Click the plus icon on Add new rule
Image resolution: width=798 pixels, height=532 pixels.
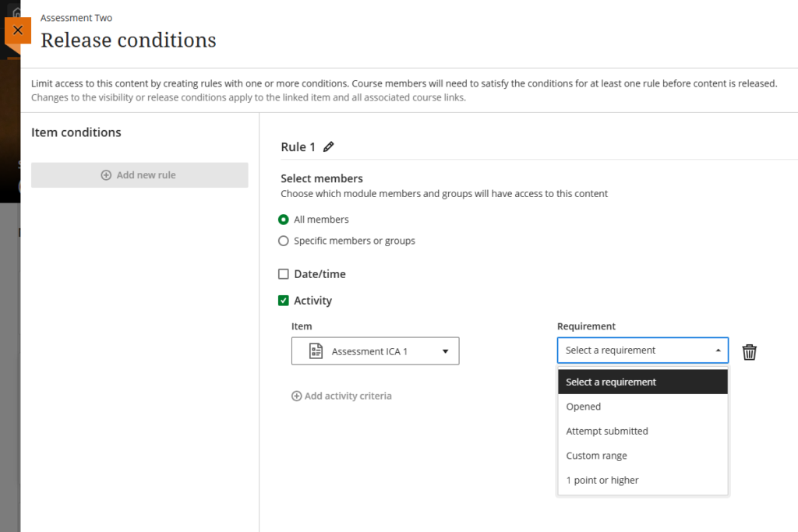pyautogui.click(x=106, y=175)
